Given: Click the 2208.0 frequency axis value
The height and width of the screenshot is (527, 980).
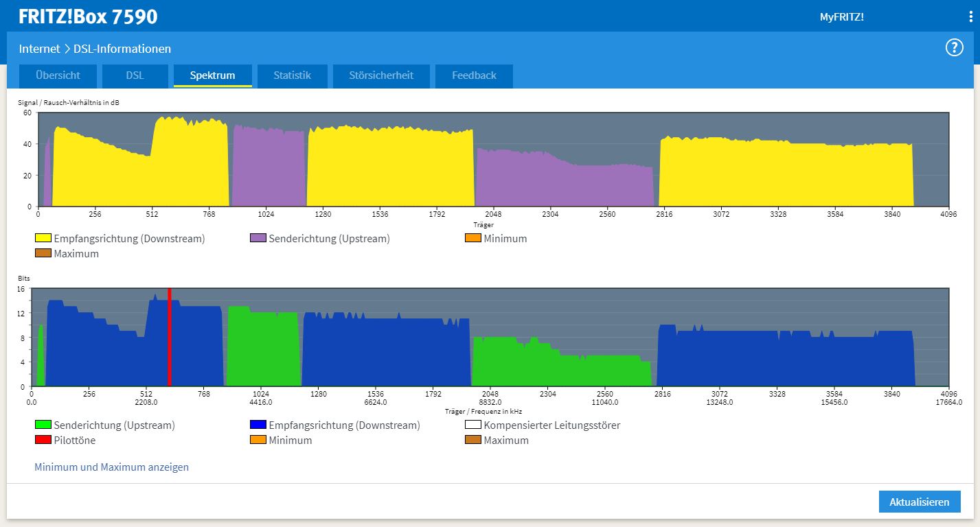Looking at the screenshot, I should tap(146, 403).
